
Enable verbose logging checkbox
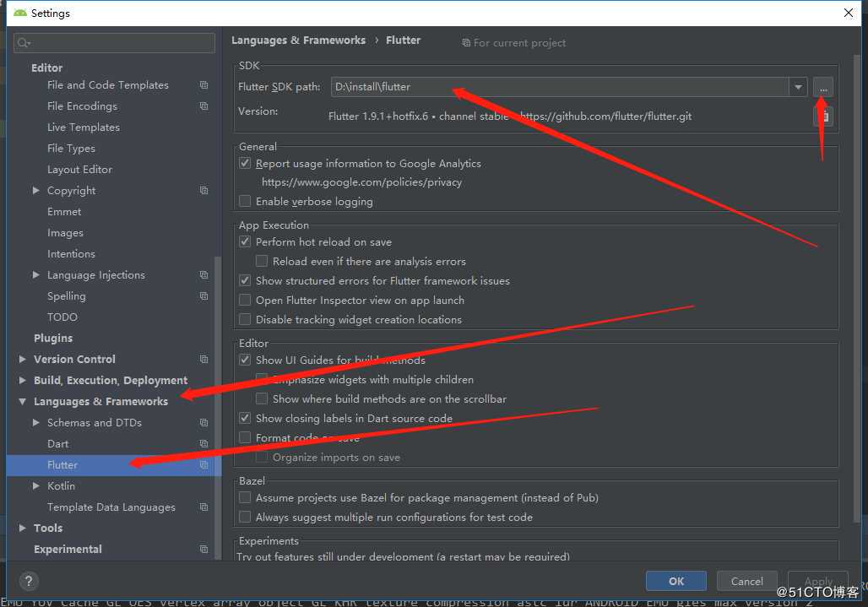point(245,202)
